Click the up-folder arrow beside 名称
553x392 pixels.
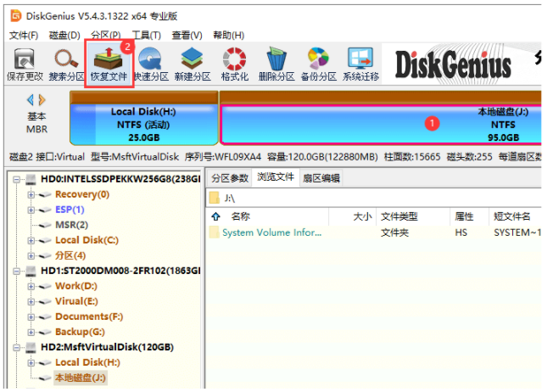(215, 216)
